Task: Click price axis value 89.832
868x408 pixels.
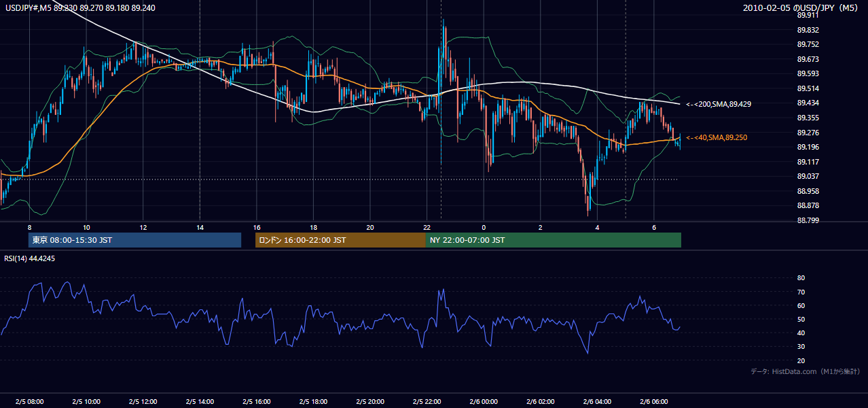Action: pos(808,30)
